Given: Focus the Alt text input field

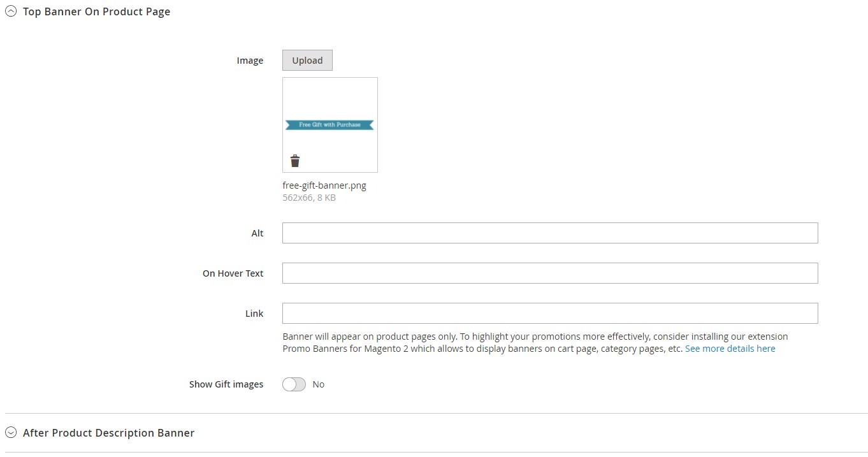Looking at the screenshot, I should pos(549,233).
